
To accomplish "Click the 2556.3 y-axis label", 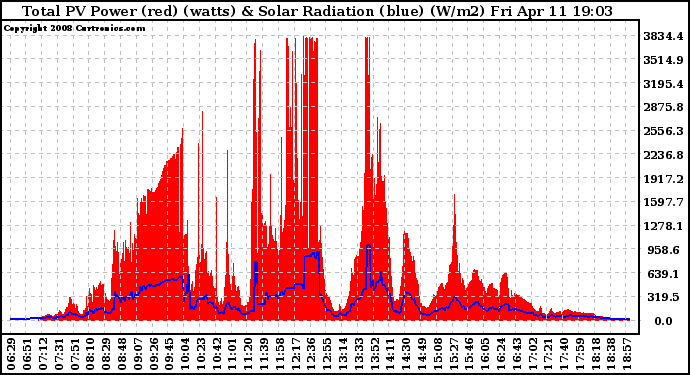I will (663, 131).
